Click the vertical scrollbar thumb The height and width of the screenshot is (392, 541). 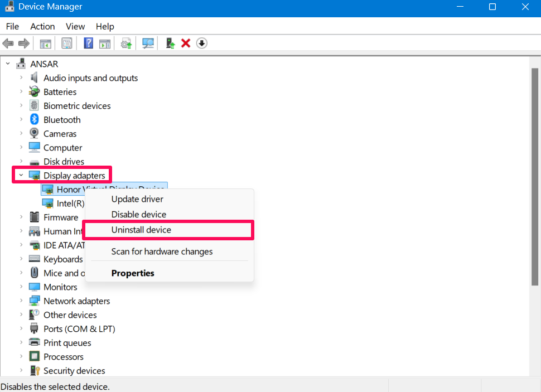[x=535, y=177]
